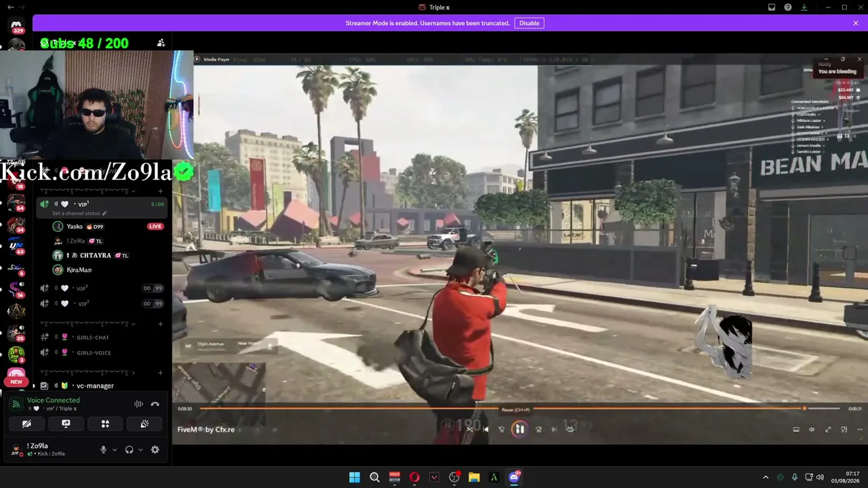Image resolution: width=868 pixels, height=488 pixels.
Task: Open server with 63 notifications
Action: (x=16, y=246)
